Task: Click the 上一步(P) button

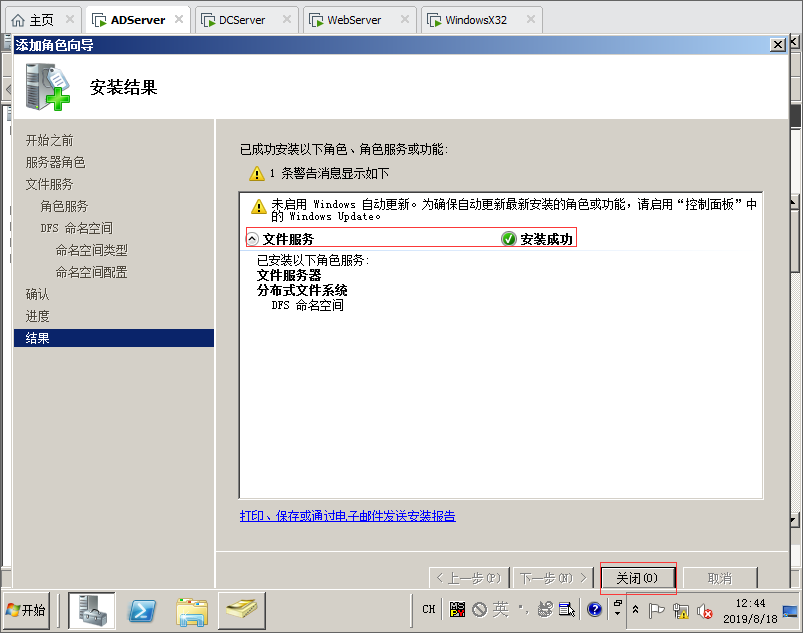Action: 469,578
